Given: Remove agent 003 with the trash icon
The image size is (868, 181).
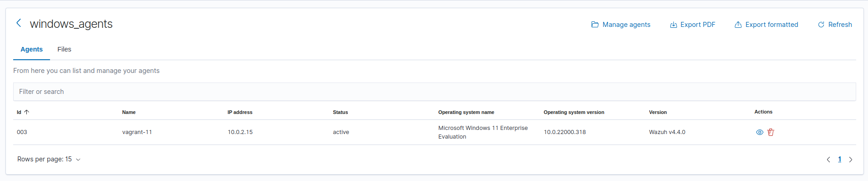Looking at the screenshot, I should click(771, 132).
